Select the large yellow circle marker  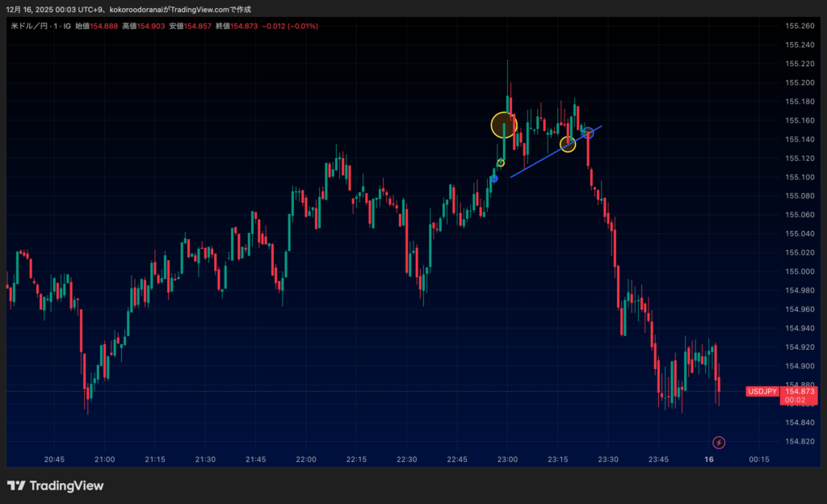tap(504, 125)
